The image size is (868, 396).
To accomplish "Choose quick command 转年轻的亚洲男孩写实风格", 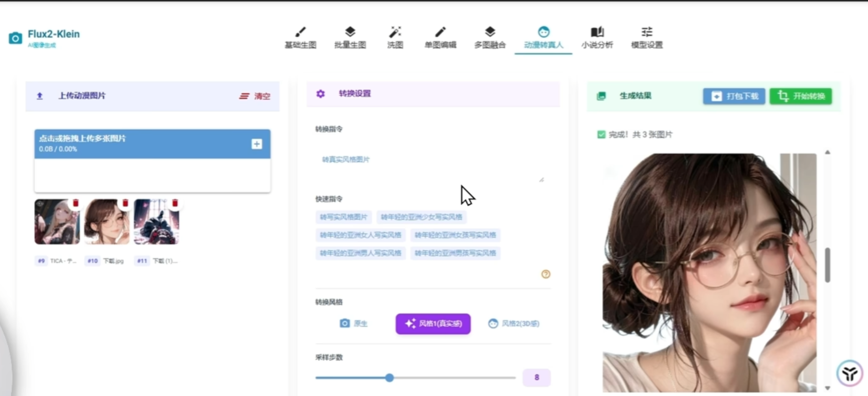I will click(455, 253).
